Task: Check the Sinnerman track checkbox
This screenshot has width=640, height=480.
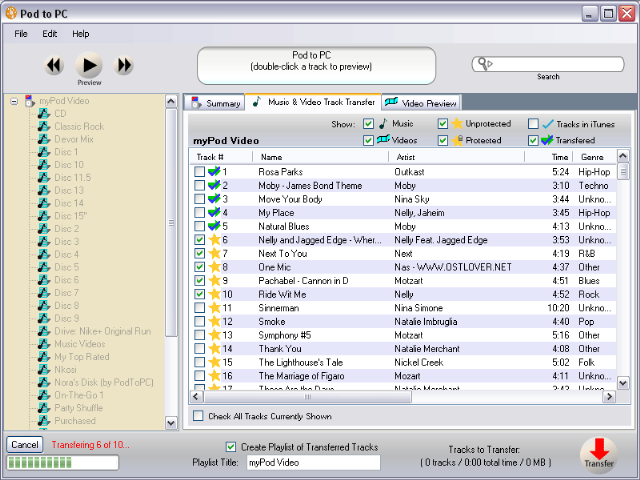Action: pos(199,308)
